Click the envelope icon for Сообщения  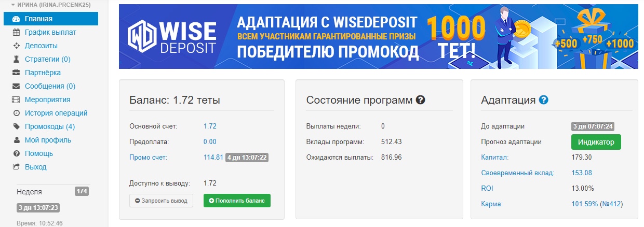point(16,86)
